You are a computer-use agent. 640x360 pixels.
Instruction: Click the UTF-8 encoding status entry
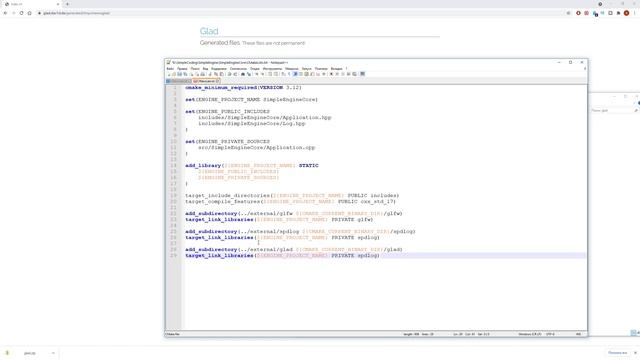(x=550, y=334)
